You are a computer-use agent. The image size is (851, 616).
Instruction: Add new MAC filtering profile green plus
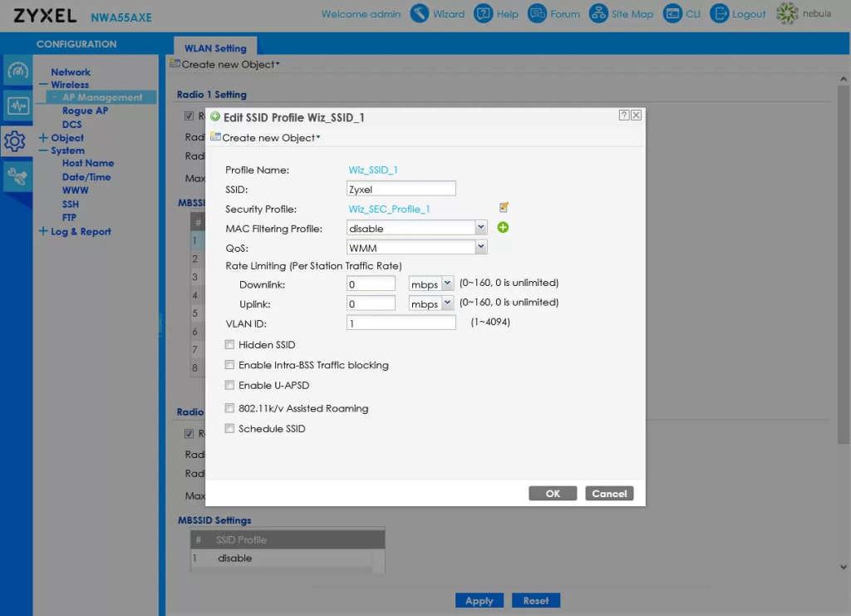(503, 228)
